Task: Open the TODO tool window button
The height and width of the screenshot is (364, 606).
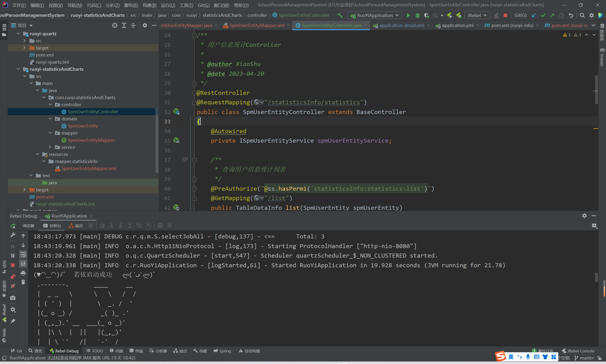Action: 95,351
